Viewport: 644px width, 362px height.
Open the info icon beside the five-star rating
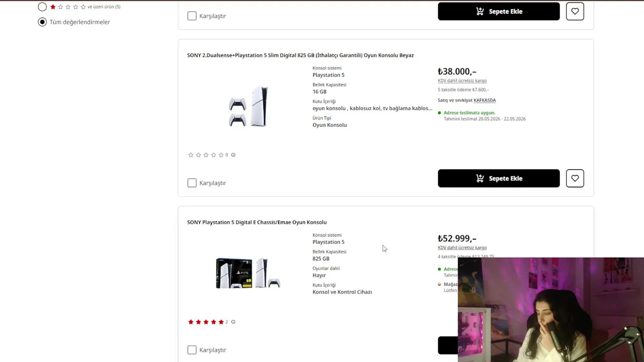pos(233,322)
